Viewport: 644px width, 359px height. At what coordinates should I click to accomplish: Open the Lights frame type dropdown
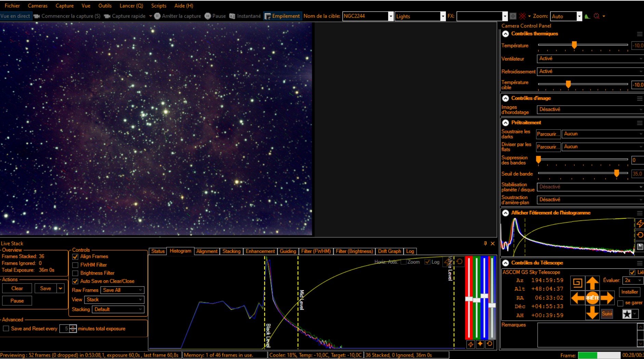pos(443,16)
